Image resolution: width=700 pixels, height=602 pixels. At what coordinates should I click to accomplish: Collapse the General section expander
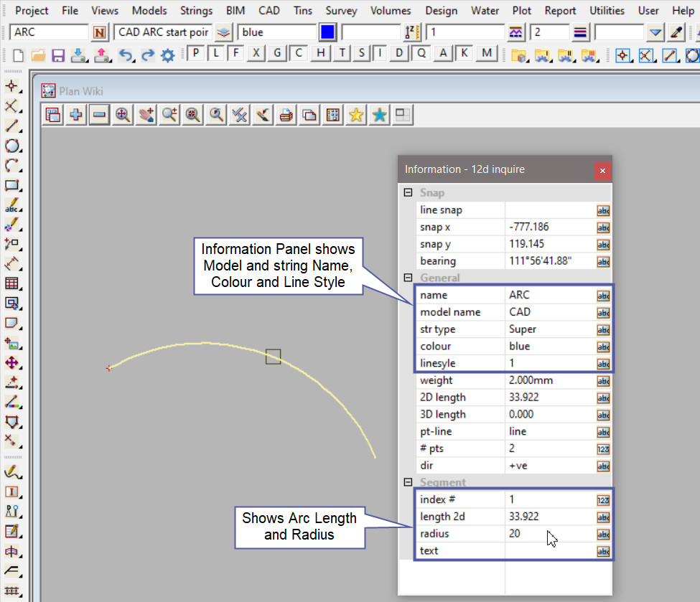coord(408,278)
